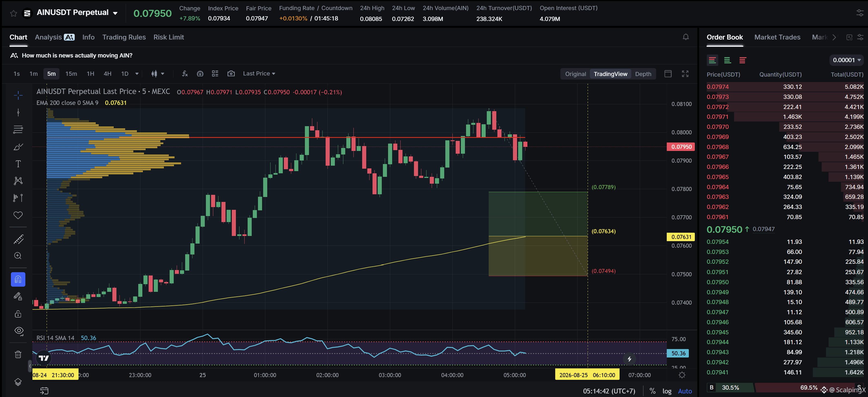Expand more timeframes dropdown arrow
This screenshot has height=397, width=868.
point(137,74)
